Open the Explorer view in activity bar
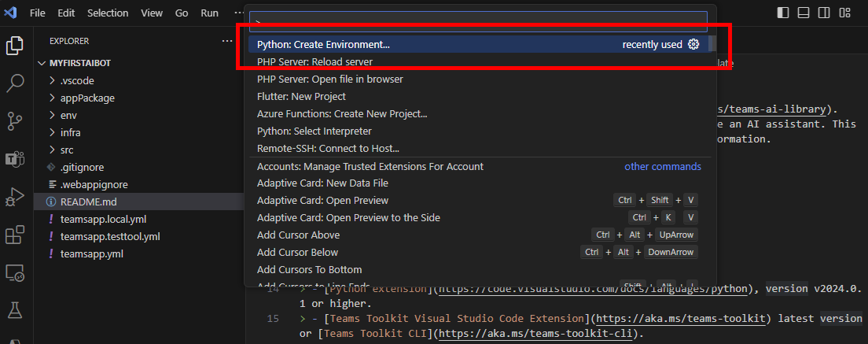Image resolution: width=868 pixels, height=344 pixels. click(x=15, y=46)
